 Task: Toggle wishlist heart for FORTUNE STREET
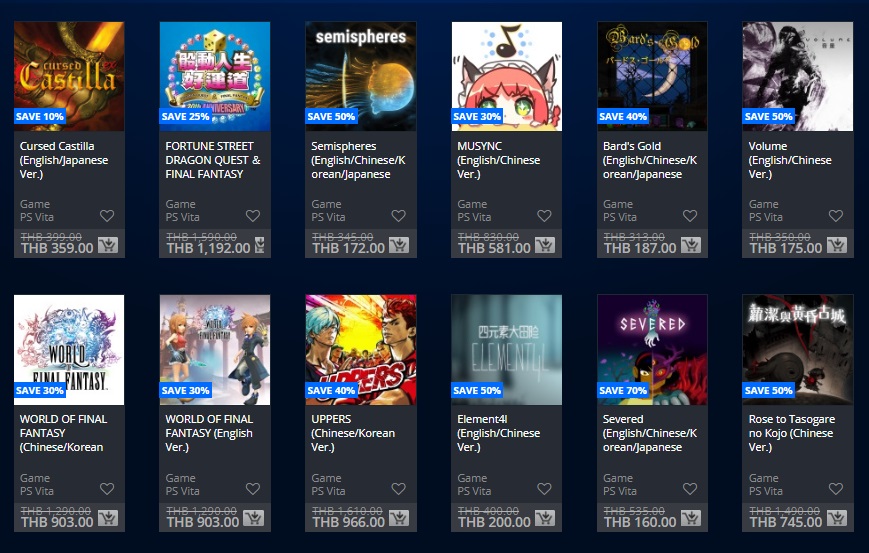tap(253, 216)
